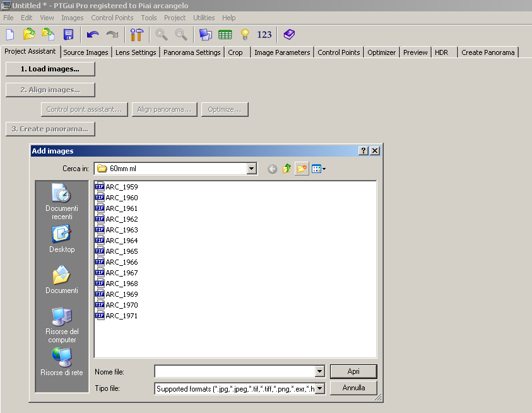This screenshot has width=532, height=413.
Task: Open the purple help book icon
Action: [x=289, y=34]
